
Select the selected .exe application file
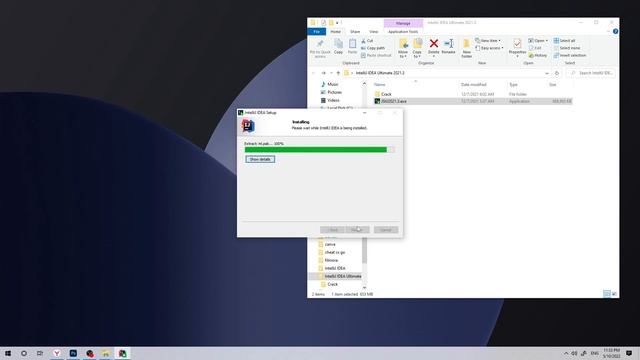coord(473,101)
